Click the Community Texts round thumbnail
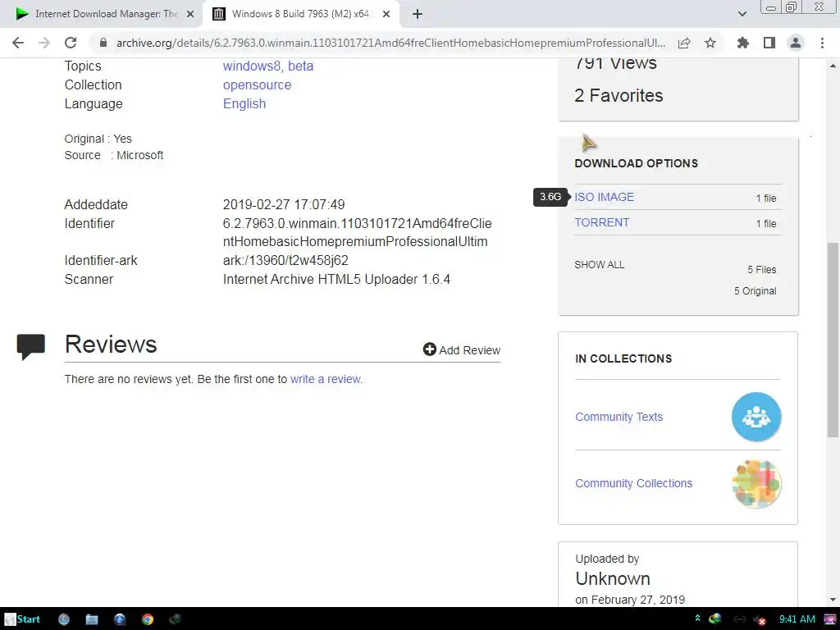840x630 pixels. tap(756, 417)
